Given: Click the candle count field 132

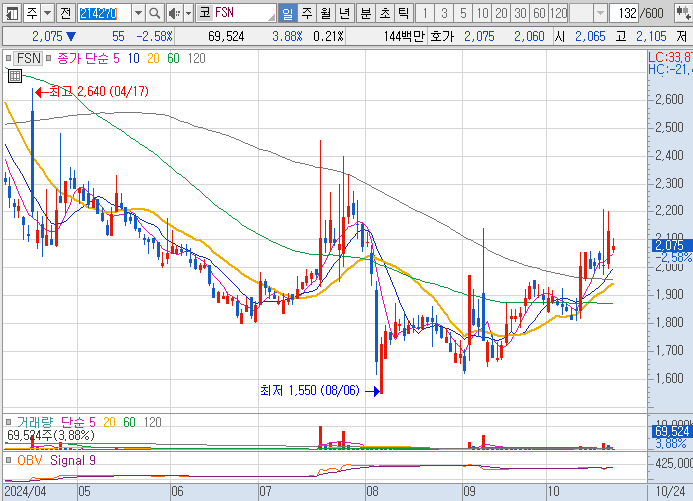Looking at the screenshot, I should tap(624, 13).
